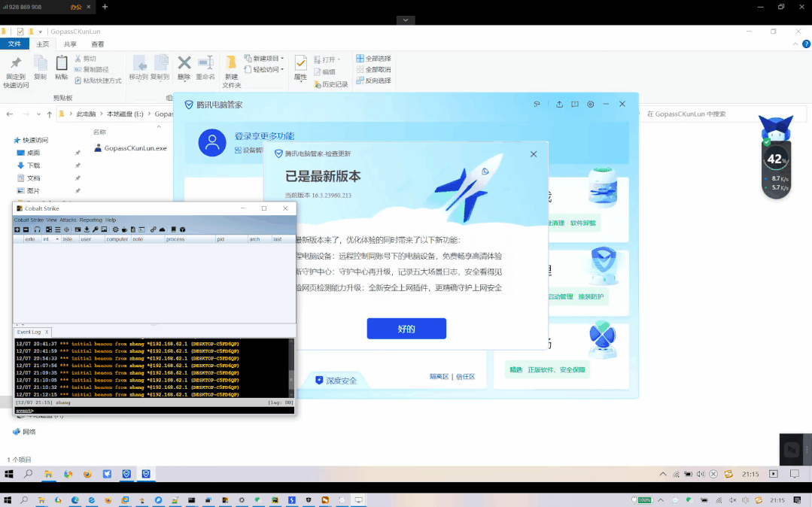Image resolution: width=812 pixels, height=507 pixels.
Task: Click Pin to Quick Access (固定到快速访问)
Action: 16,72
